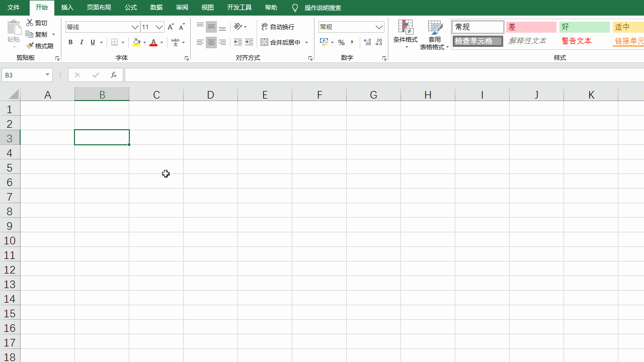Expand the font color dropdown arrow
Screen dimensions: 644x362
pyautogui.click(x=162, y=43)
